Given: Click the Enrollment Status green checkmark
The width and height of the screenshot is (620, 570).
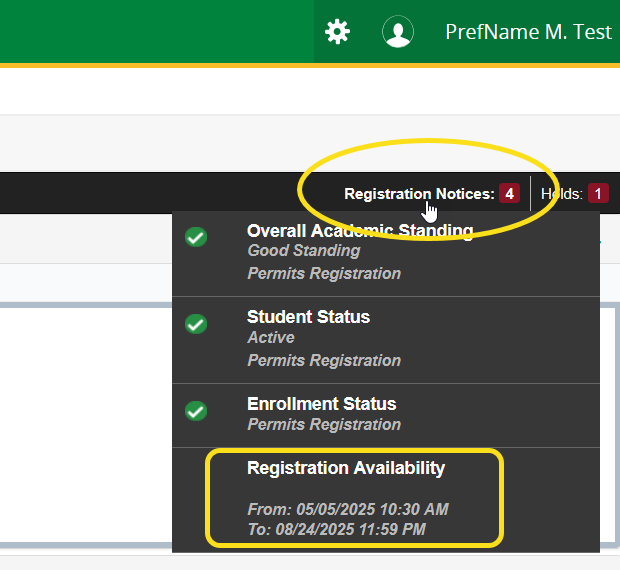Looking at the screenshot, I should (x=197, y=411).
